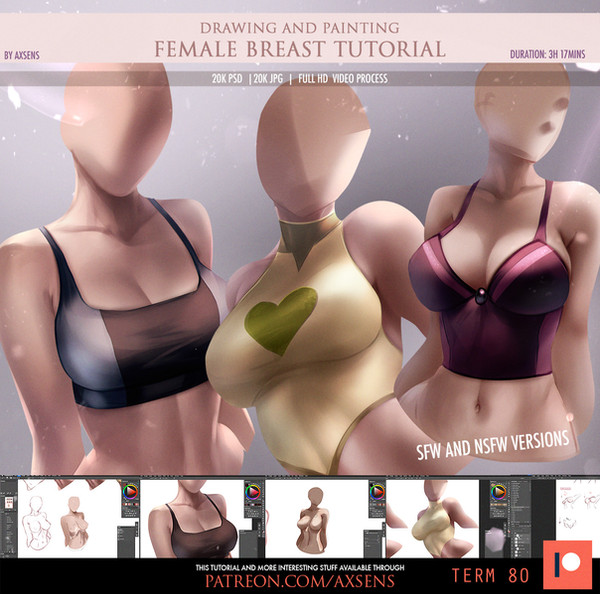This screenshot has width=600, height=594.
Task: Click 'SFW AND NSFW VERSIONS' caption
Action: tap(492, 445)
